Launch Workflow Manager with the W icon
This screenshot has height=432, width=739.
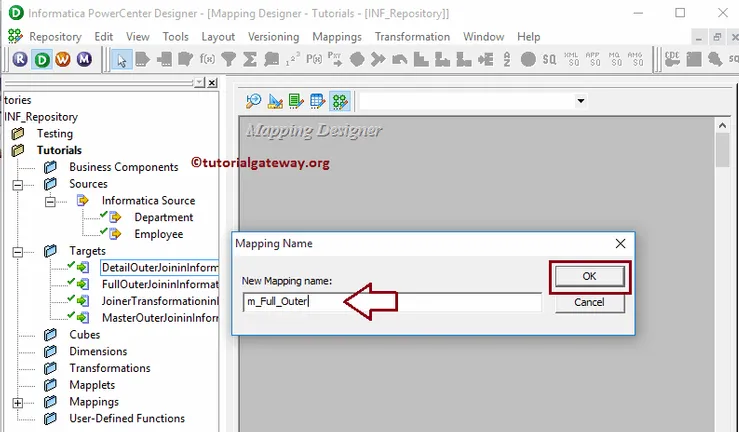pyautogui.click(x=63, y=59)
